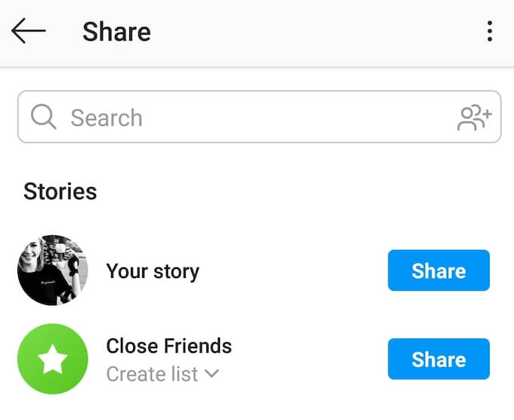Click the gray Search placeholder text
Image resolution: width=514 pixels, height=420 pixels.
107,118
